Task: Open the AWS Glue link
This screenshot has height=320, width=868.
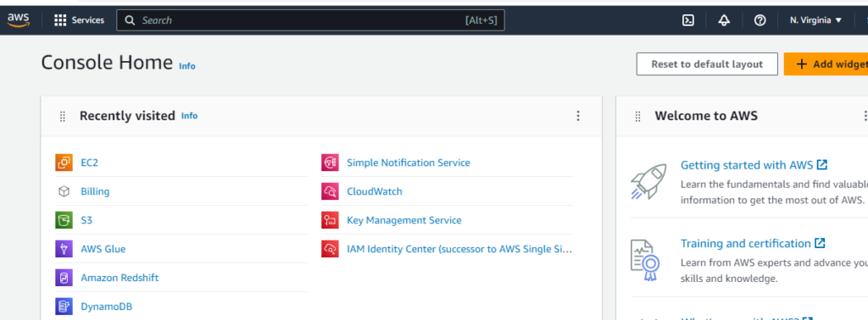Action: tap(103, 249)
